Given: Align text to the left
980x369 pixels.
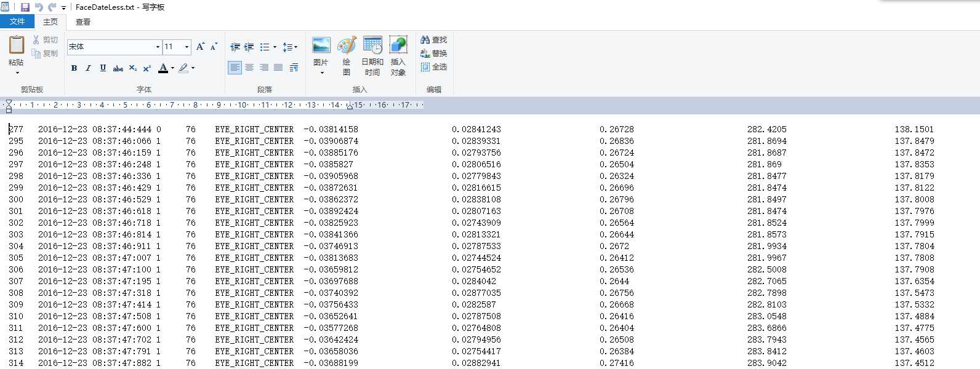Looking at the screenshot, I should 235,68.
